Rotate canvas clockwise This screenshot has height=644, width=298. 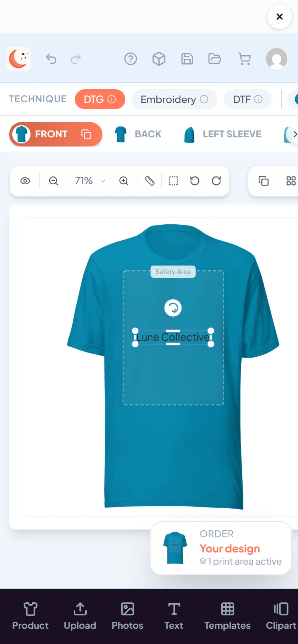click(x=216, y=181)
